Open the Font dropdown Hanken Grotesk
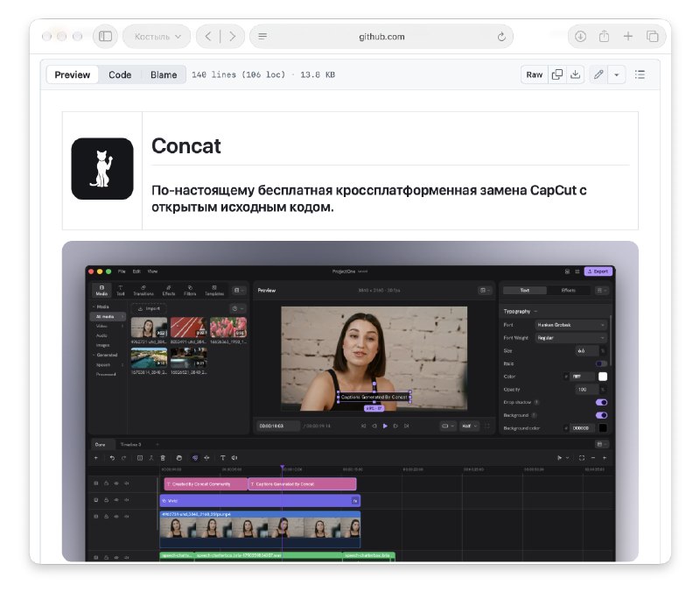Screen dimensions: 700x592 571,325
